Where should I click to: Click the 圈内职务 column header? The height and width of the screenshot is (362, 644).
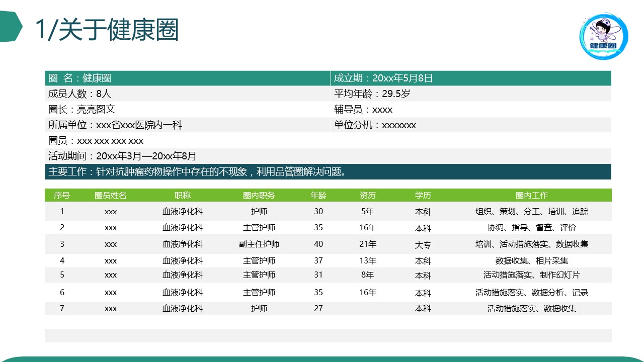[x=259, y=196]
